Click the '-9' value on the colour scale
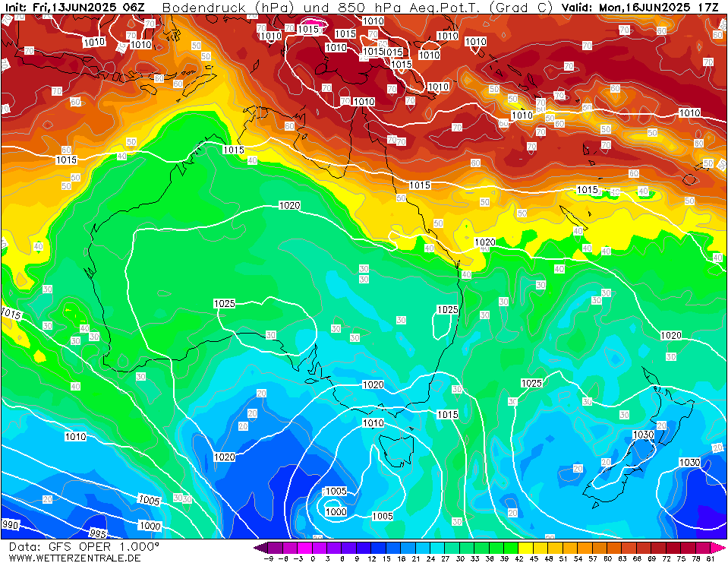Screen dimensions: 728x563 (x=268, y=558)
